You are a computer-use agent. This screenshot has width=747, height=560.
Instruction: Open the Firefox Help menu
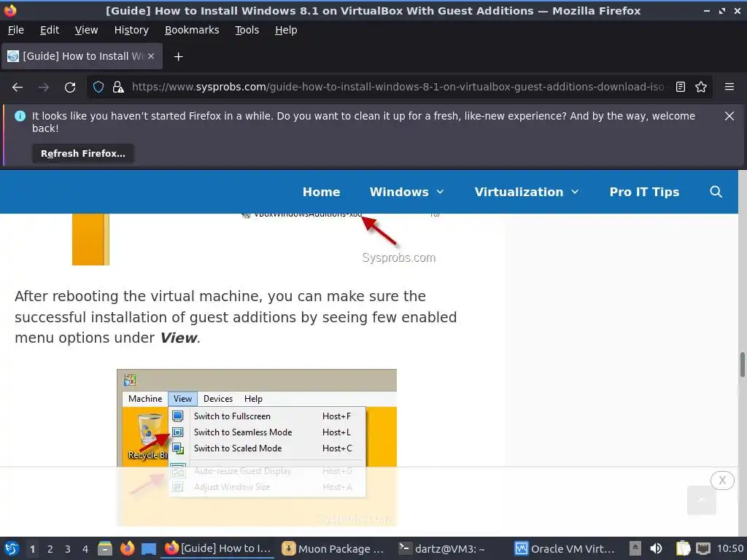(286, 30)
